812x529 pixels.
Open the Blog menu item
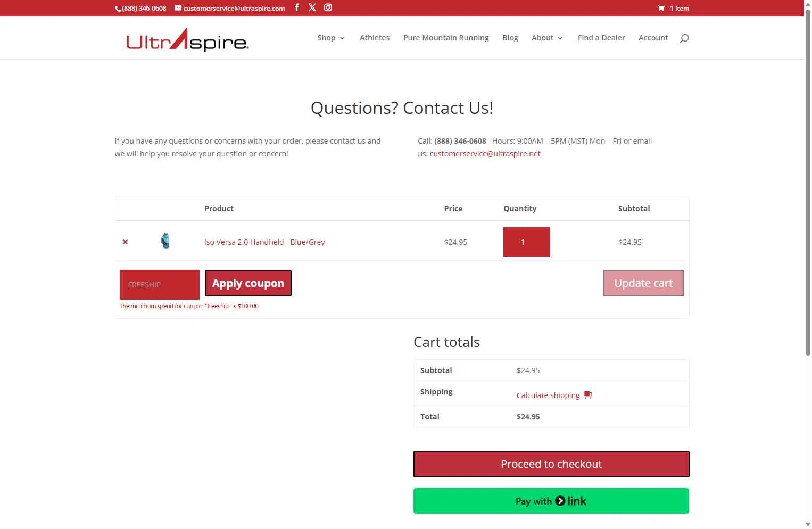point(510,38)
